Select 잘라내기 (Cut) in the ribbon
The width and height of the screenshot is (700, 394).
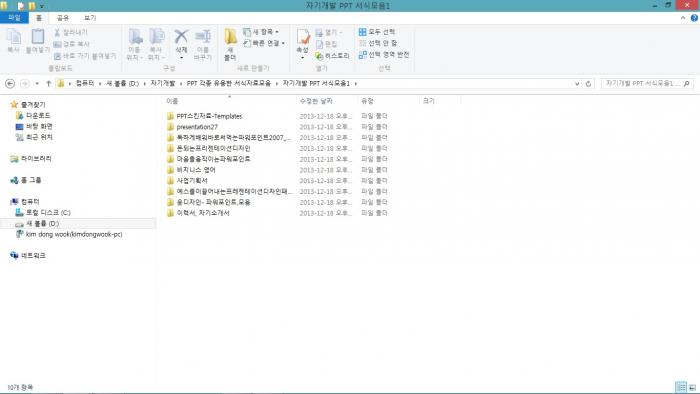[x=71, y=32]
